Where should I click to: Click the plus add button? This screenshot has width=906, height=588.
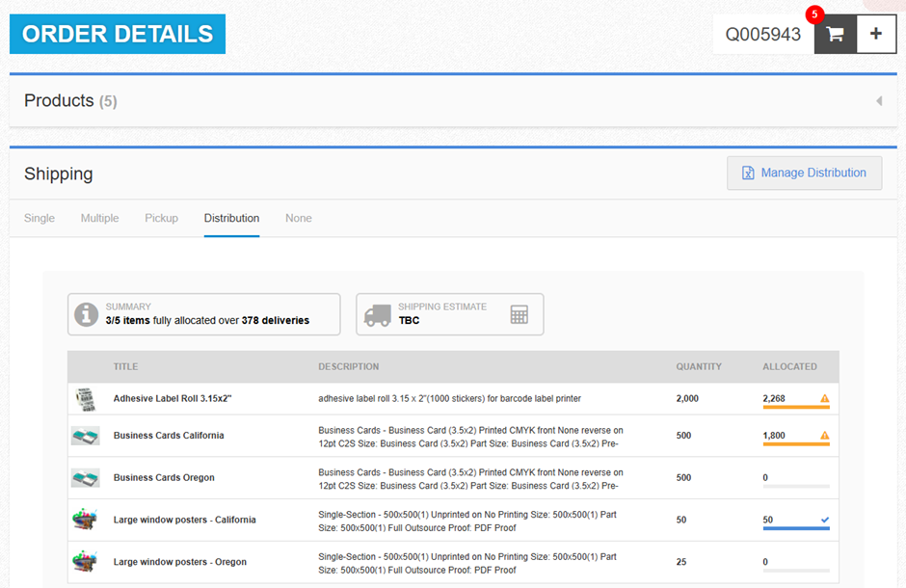876,34
